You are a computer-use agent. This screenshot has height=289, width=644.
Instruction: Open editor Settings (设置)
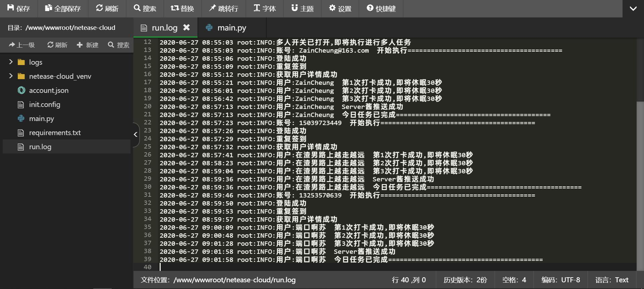pos(340,8)
